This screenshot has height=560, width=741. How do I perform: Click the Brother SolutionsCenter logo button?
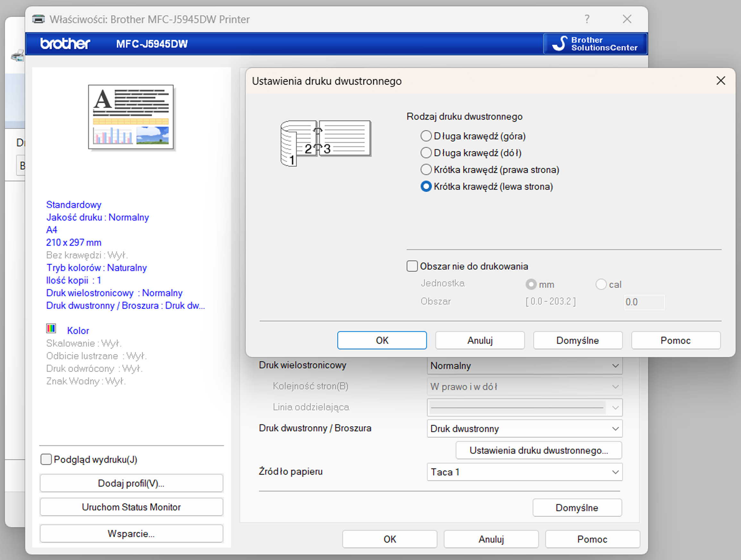pyautogui.click(x=595, y=44)
